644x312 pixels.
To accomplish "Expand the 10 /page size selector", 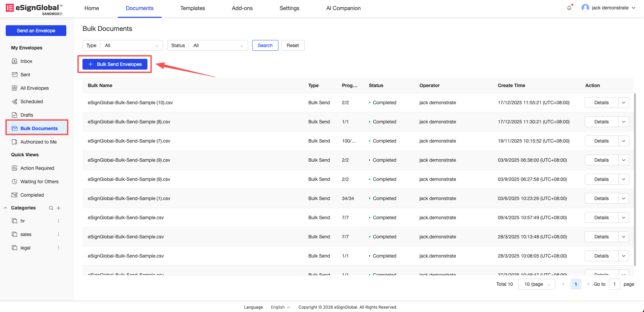I will (536, 284).
